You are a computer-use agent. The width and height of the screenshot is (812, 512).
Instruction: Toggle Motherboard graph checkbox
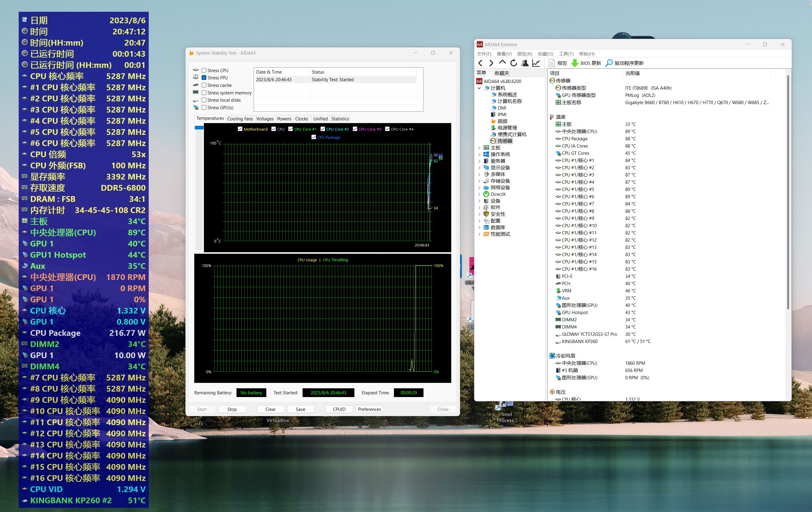coord(240,129)
